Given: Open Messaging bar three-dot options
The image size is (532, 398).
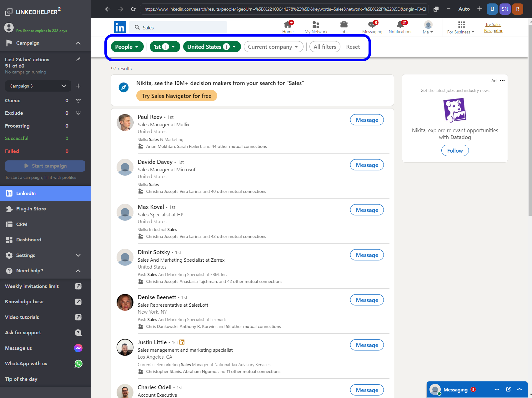Looking at the screenshot, I should pyautogui.click(x=497, y=389).
